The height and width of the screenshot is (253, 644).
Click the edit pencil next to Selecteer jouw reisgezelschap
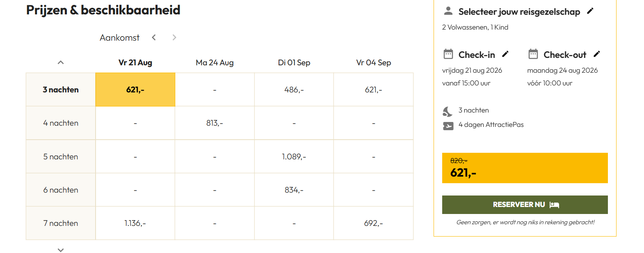point(590,11)
